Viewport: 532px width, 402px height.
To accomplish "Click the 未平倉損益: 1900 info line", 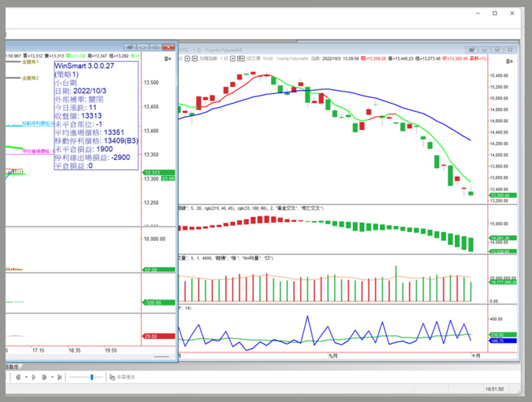I will point(84,149).
